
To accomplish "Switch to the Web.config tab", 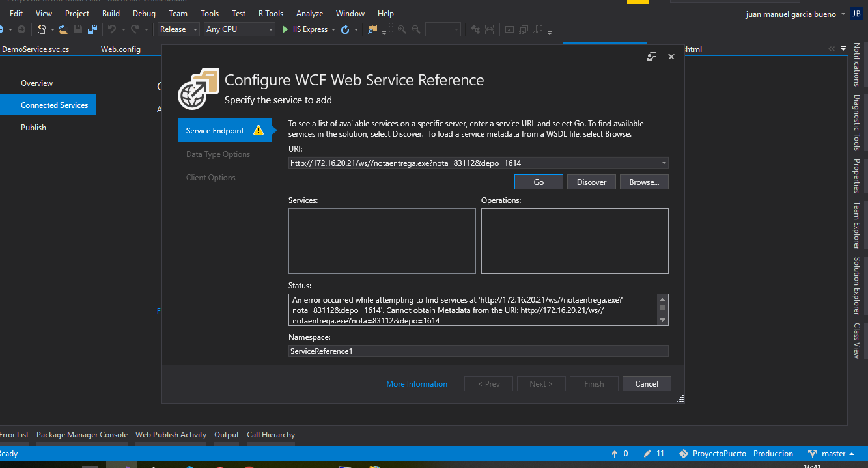I will [121, 49].
